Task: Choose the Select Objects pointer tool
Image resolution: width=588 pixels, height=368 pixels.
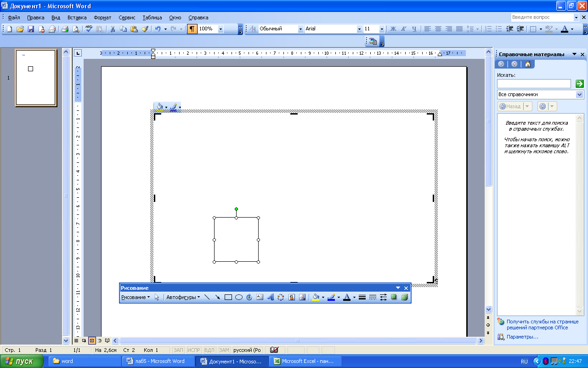Action: click(157, 297)
